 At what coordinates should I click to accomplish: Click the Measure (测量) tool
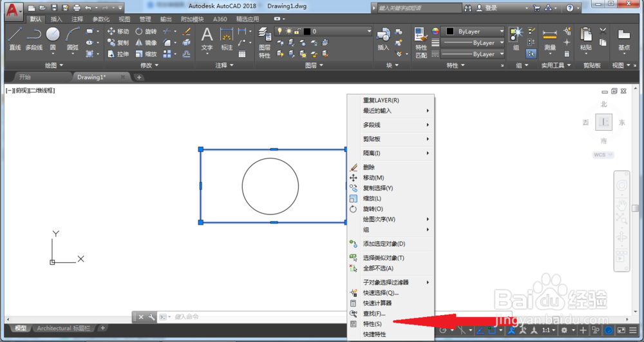[x=550, y=39]
